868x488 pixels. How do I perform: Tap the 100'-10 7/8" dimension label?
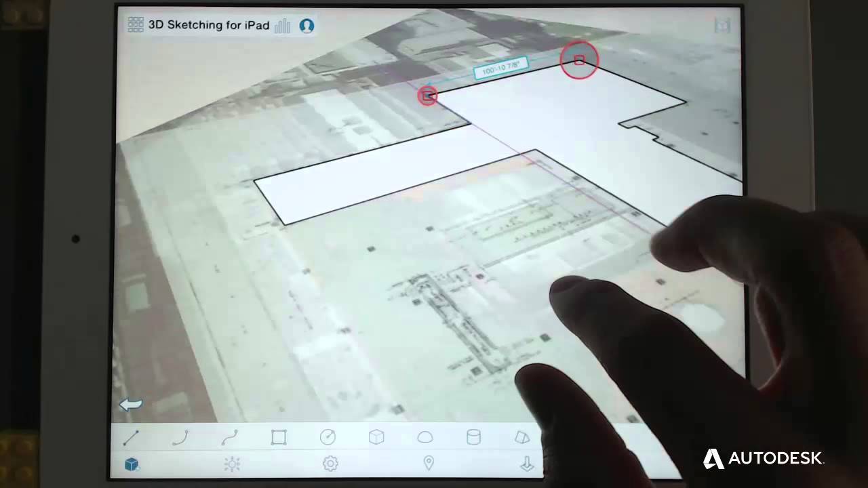pyautogui.click(x=502, y=68)
